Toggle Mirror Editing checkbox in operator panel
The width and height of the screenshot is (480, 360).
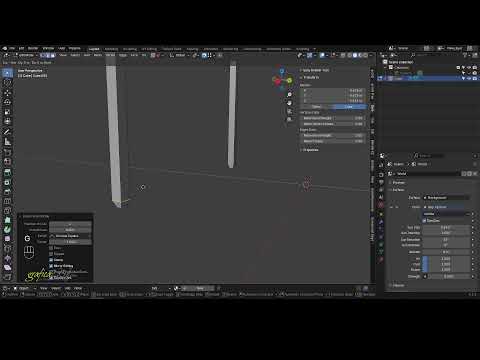pyautogui.click(x=51, y=266)
